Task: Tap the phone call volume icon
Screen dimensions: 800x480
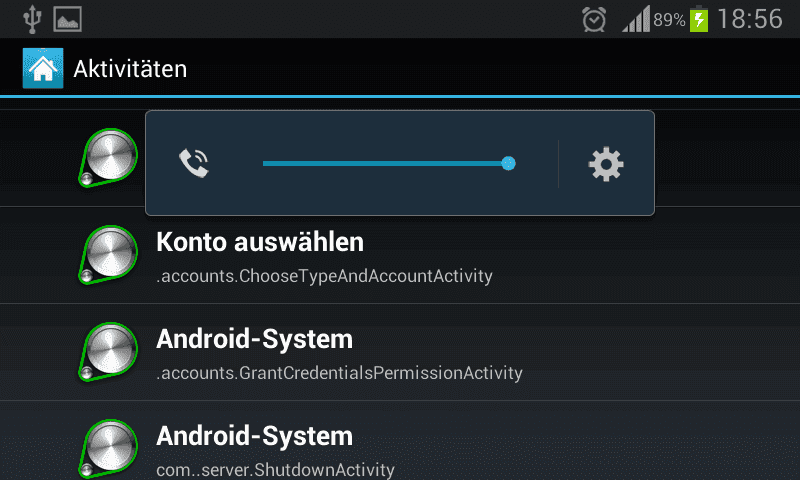Action: click(x=194, y=163)
